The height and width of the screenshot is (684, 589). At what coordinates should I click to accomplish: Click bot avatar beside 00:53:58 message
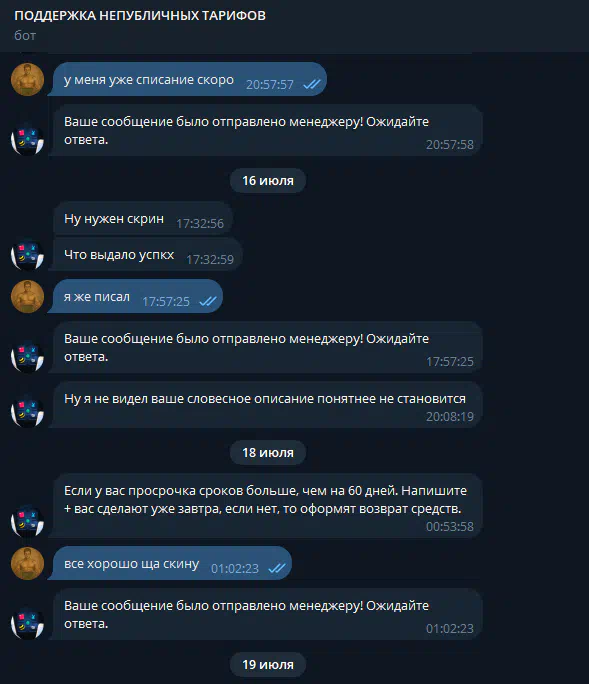tap(27, 522)
